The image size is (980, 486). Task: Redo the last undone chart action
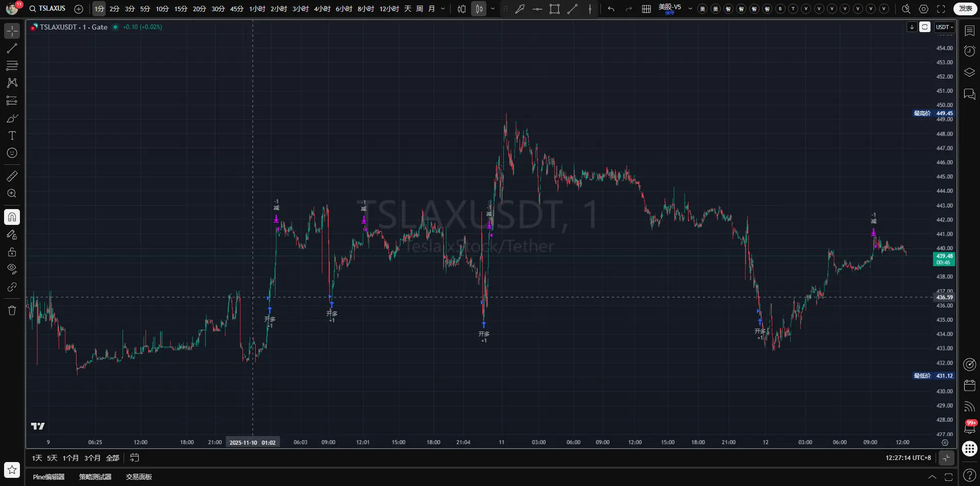pyautogui.click(x=629, y=9)
